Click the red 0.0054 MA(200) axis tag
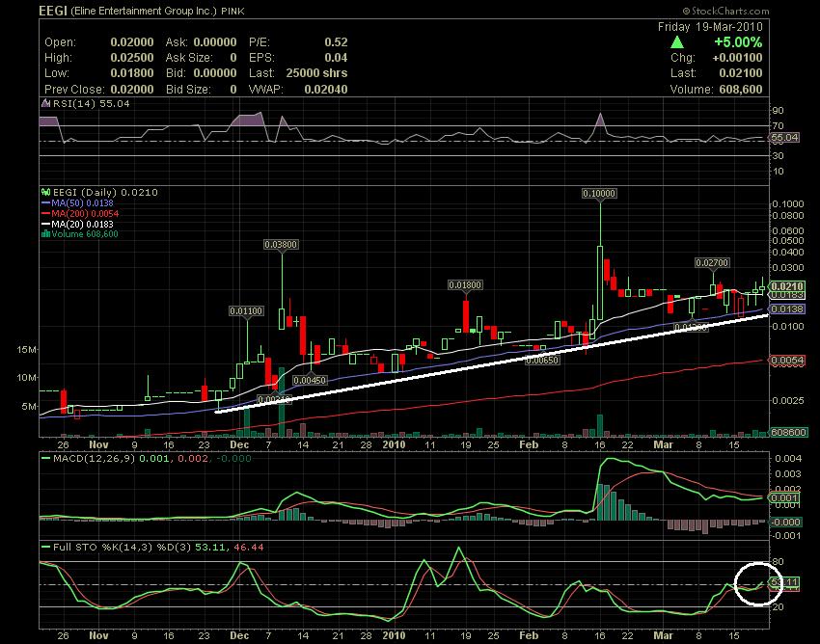Viewport: 820px width, 644px height. (x=787, y=361)
